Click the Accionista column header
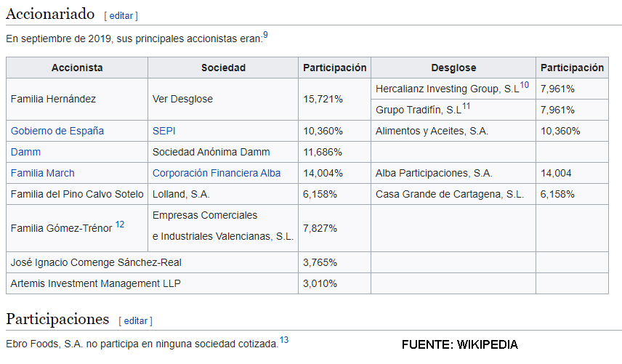 coord(77,68)
